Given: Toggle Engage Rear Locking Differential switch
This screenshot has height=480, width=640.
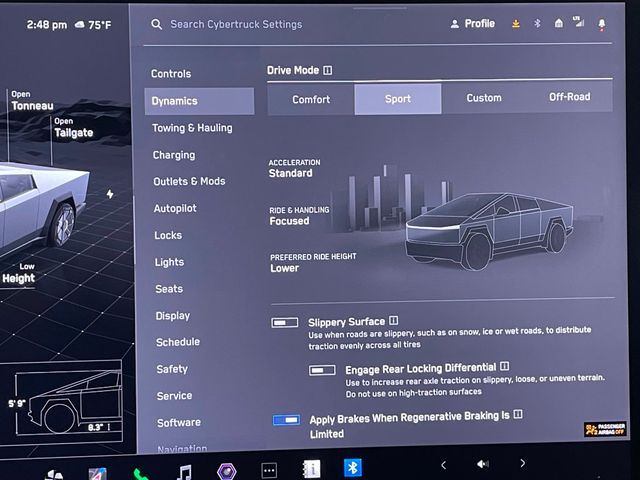Looking at the screenshot, I should point(322,370).
